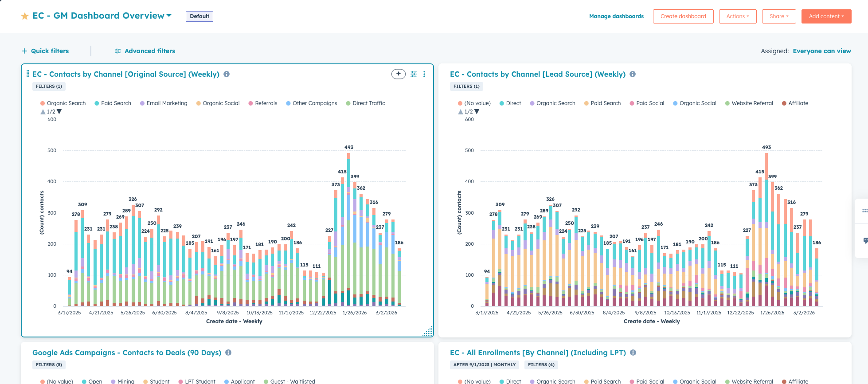Show info for Google Ads Campaigns report
This screenshot has height=384, width=868.
(228, 353)
